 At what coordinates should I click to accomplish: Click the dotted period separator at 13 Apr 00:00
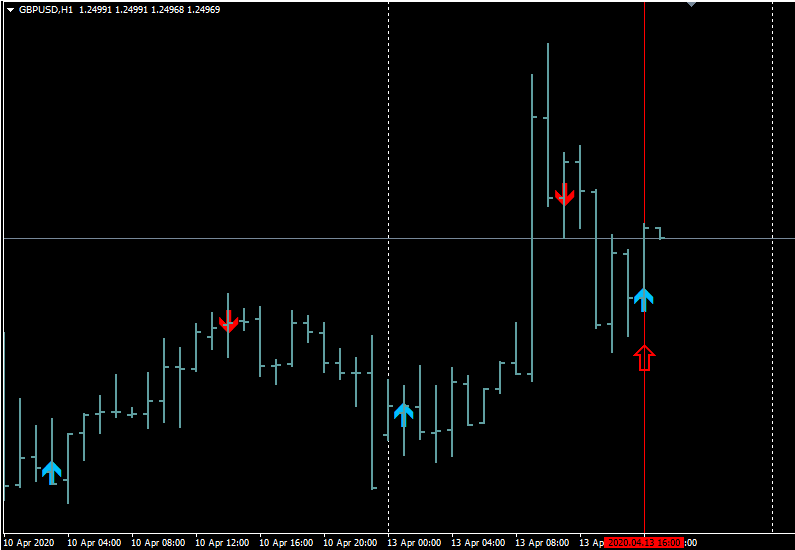[x=388, y=150]
